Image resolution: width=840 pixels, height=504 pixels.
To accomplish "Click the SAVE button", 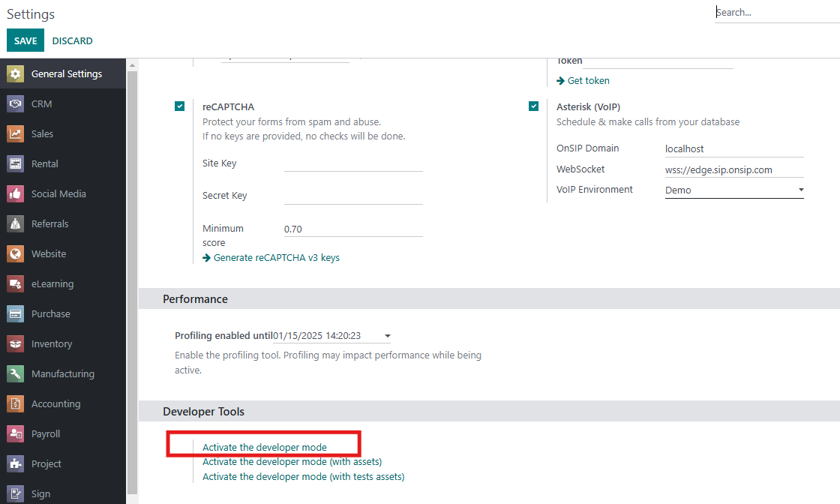I will click(25, 40).
